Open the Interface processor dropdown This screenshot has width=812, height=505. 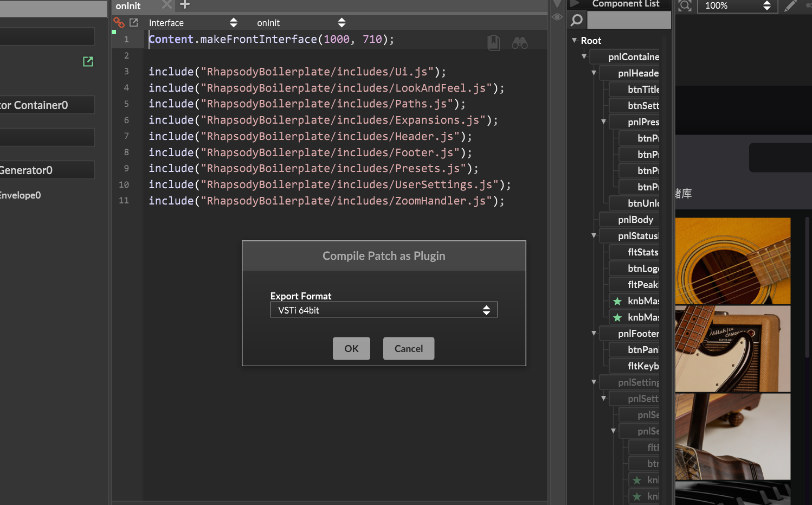[x=192, y=23]
